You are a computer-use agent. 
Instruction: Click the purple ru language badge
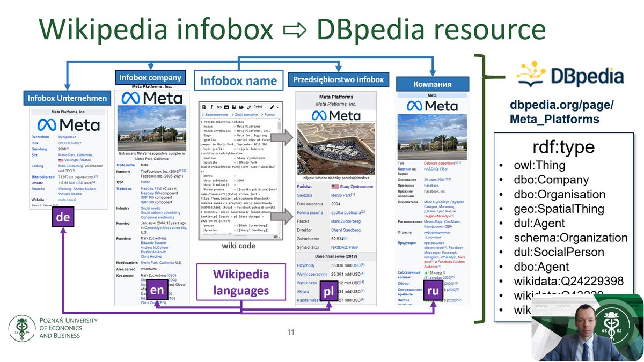(x=433, y=291)
